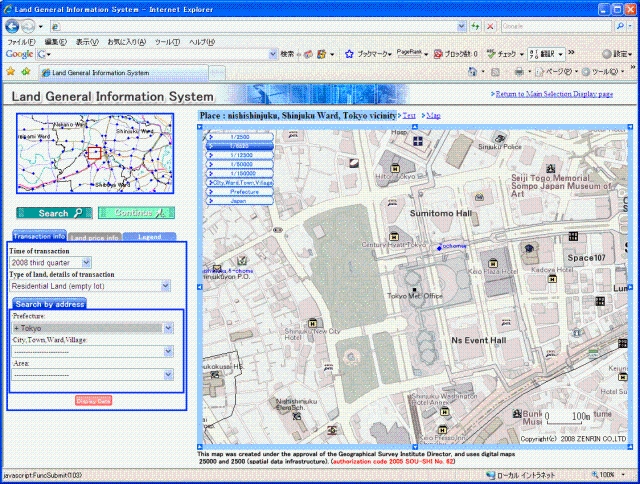Select the 1/50000 map scale option
This screenshot has height=484, width=640.
coord(240,164)
